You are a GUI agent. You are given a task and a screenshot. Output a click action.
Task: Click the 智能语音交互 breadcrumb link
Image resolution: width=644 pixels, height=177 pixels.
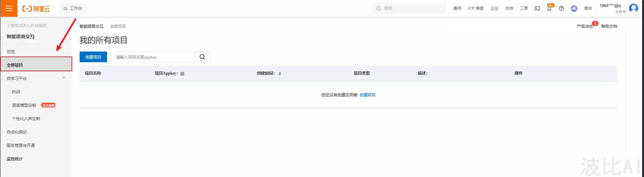pyautogui.click(x=91, y=26)
